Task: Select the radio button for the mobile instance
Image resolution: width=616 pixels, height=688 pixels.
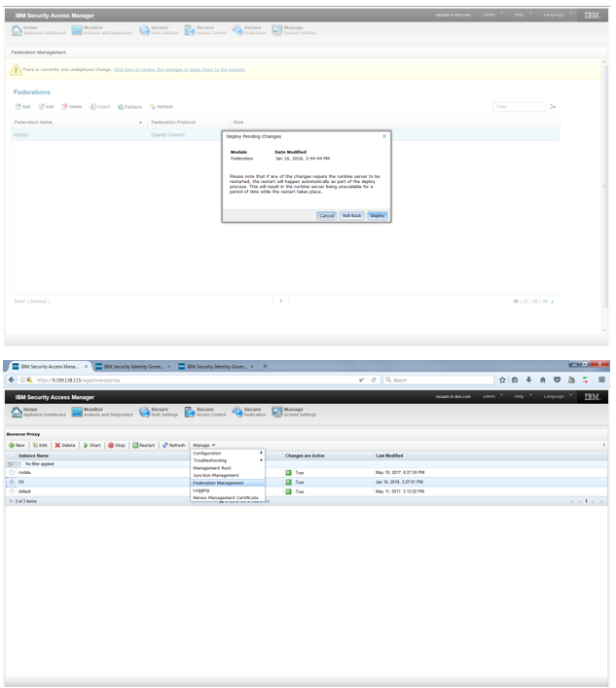Action: (x=12, y=473)
